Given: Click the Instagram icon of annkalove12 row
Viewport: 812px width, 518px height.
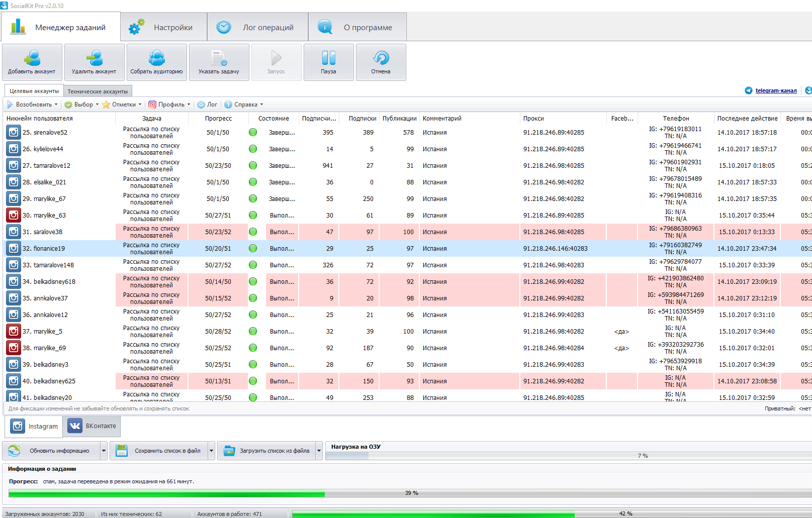Looking at the screenshot, I should [x=14, y=315].
